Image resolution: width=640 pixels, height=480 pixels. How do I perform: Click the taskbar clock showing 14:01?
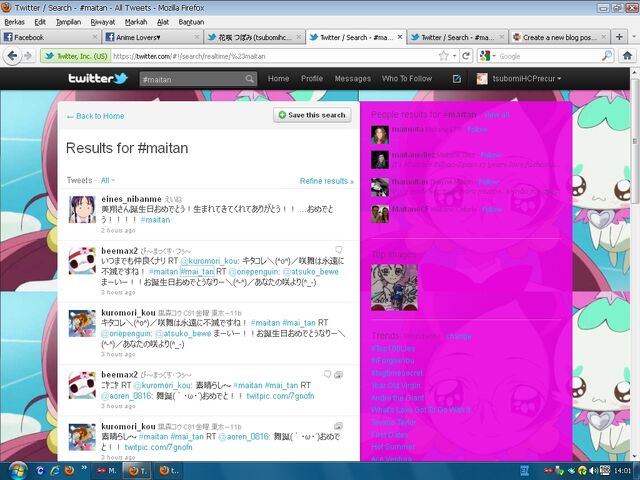pos(622,471)
